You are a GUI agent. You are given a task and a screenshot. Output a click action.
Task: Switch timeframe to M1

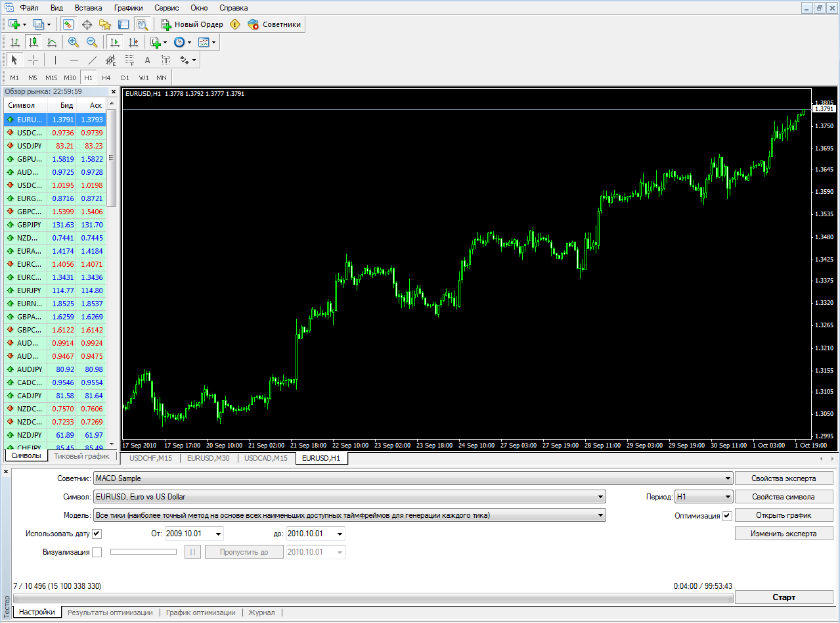click(14, 78)
